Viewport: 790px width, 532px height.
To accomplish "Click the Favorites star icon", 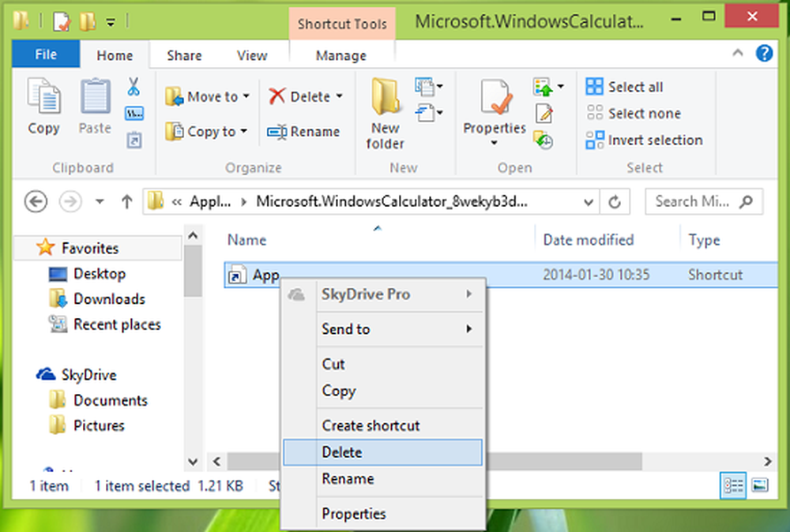I will pyautogui.click(x=45, y=247).
